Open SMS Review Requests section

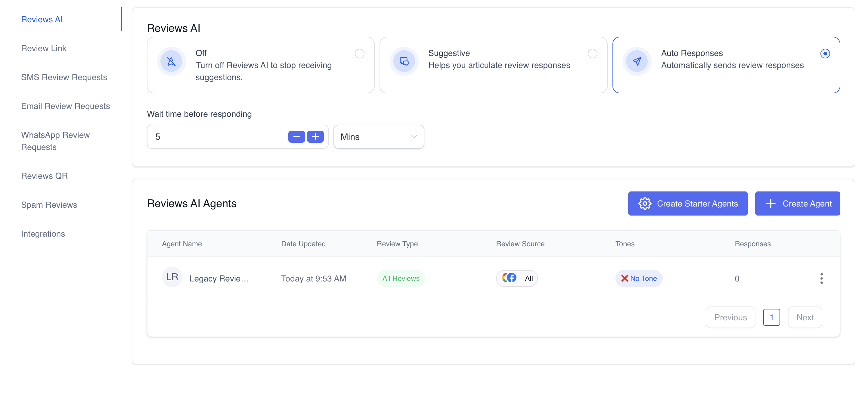64,77
